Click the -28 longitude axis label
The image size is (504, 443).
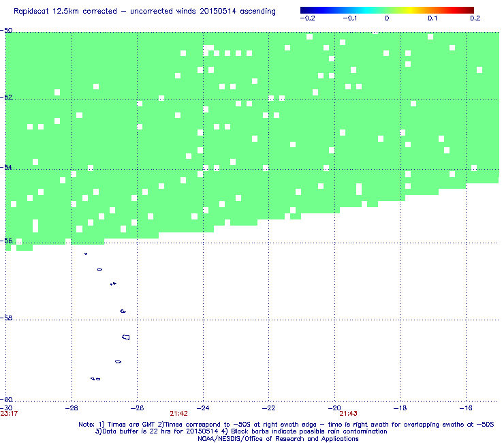[72, 408]
